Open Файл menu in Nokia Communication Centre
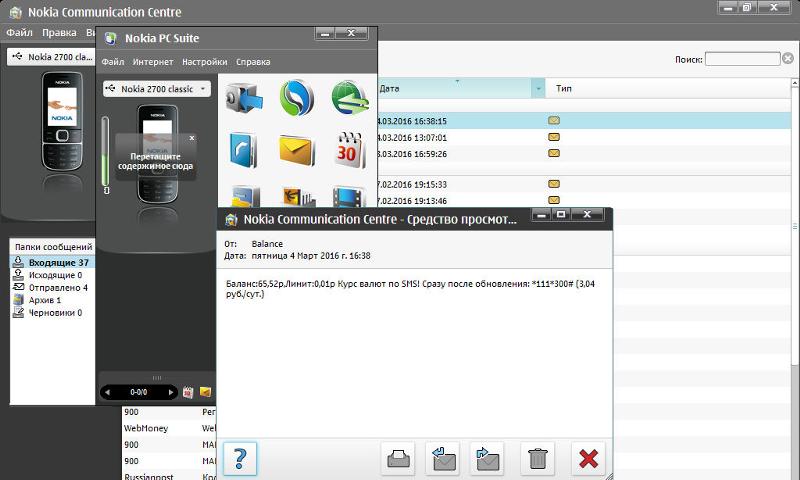Image resolution: width=800 pixels, height=480 pixels. 19,33
